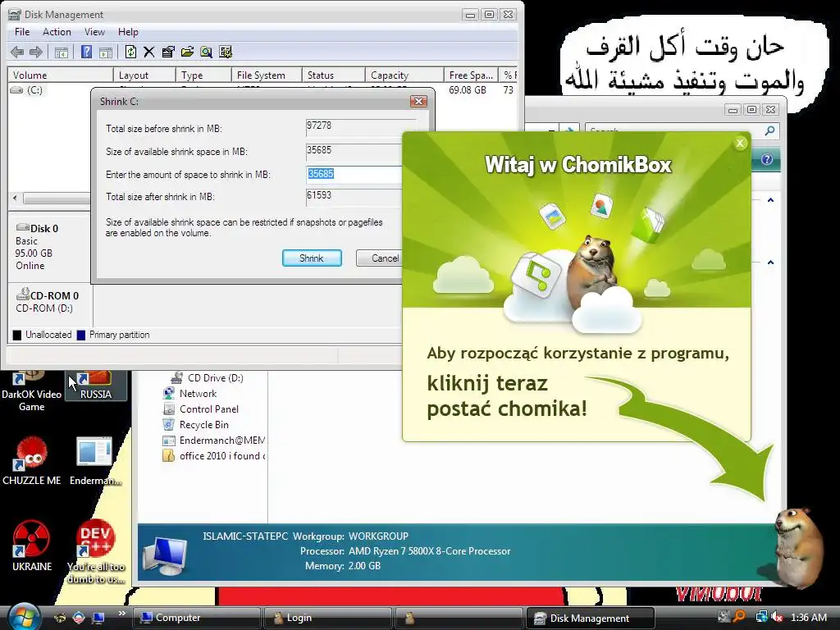Click the Capacity column header
The width and height of the screenshot is (840, 630).
pyautogui.click(x=404, y=75)
